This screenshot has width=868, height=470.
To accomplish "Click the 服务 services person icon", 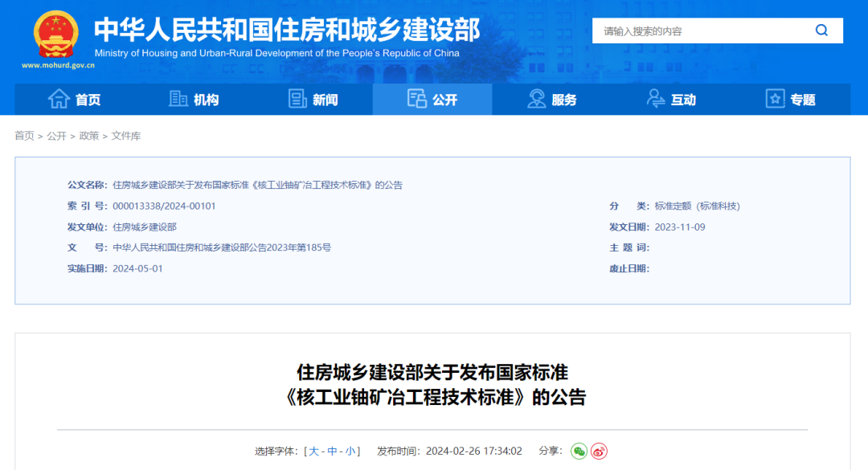I will pos(535,98).
